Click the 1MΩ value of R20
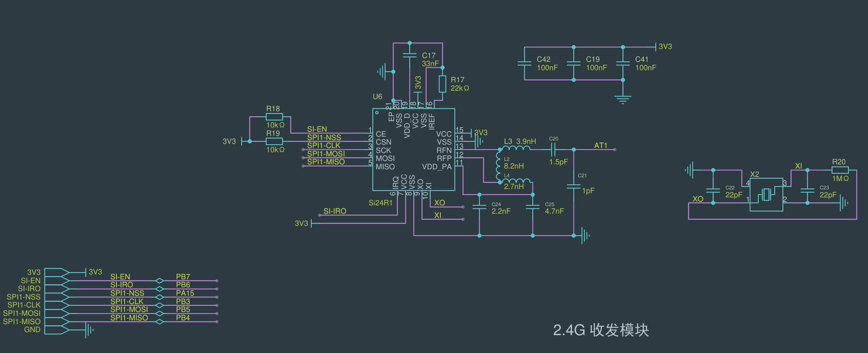The image size is (868, 353). 840,178
